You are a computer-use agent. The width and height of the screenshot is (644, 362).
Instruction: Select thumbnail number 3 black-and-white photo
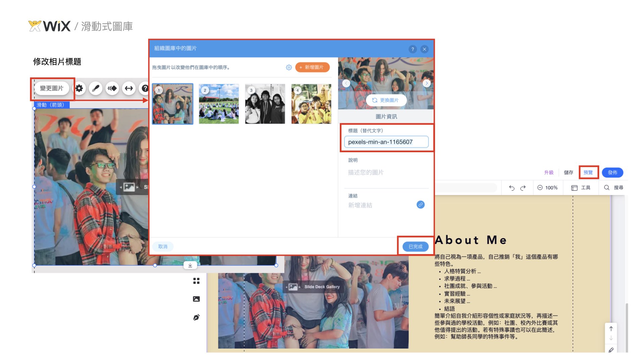click(x=265, y=104)
